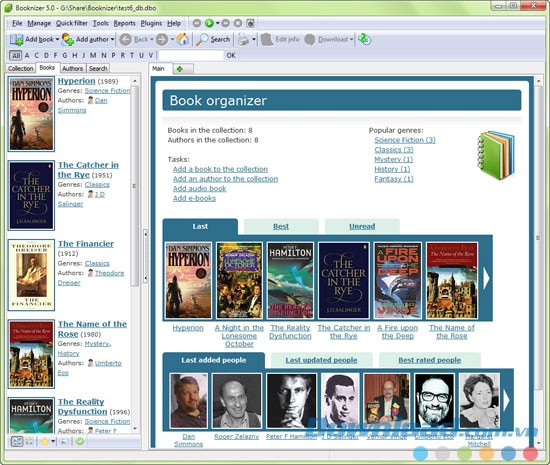550x465 pixels.
Task: Click the green plus new tab icon
Action: coord(180,69)
